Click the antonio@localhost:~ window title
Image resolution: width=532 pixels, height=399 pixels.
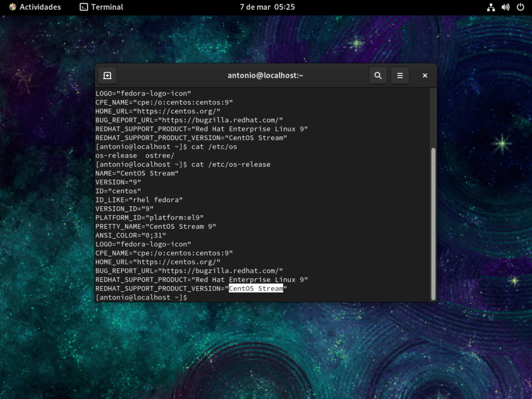tap(265, 75)
